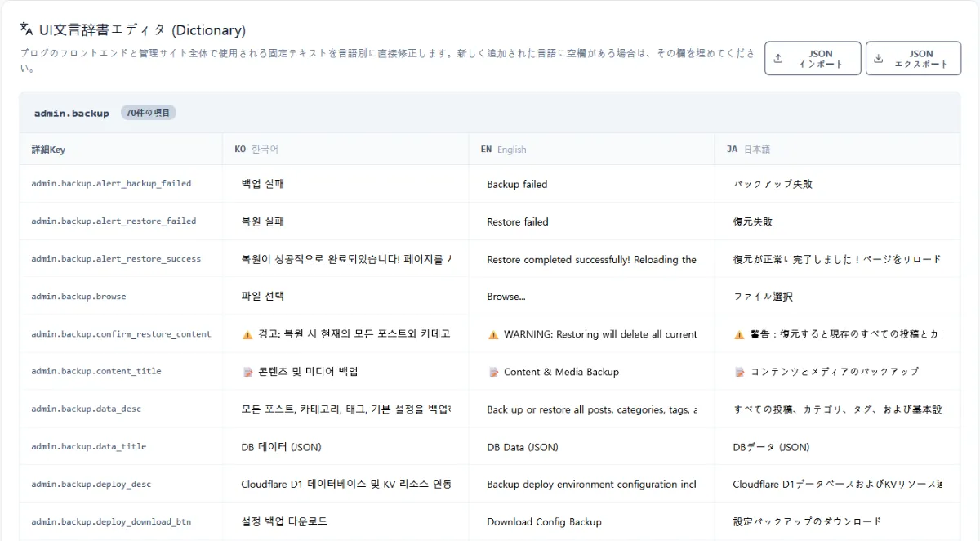Click the JSON エクスポート button
The width and height of the screenshot is (980, 541).
coord(913,58)
